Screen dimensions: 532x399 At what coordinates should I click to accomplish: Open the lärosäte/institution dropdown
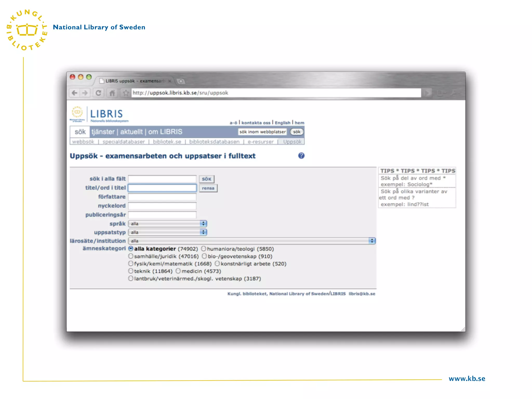(x=251, y=241)
